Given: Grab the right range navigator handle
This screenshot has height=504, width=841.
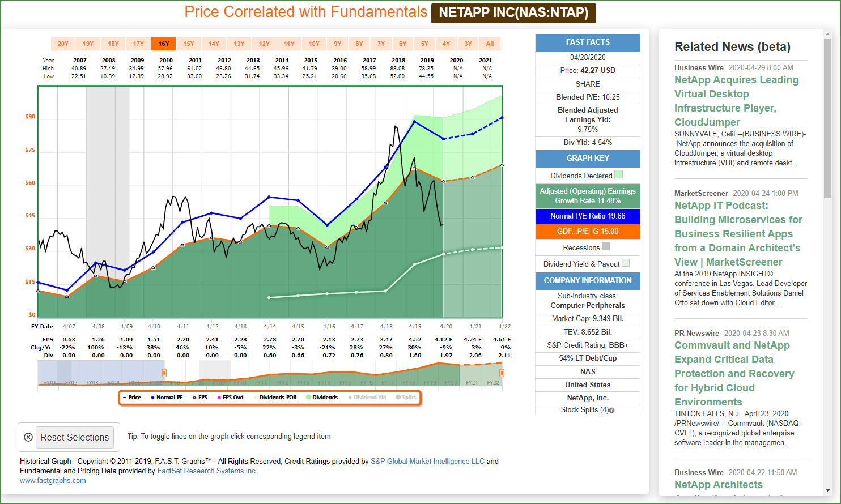Looking at the screenshot, I should pos(502,373).
